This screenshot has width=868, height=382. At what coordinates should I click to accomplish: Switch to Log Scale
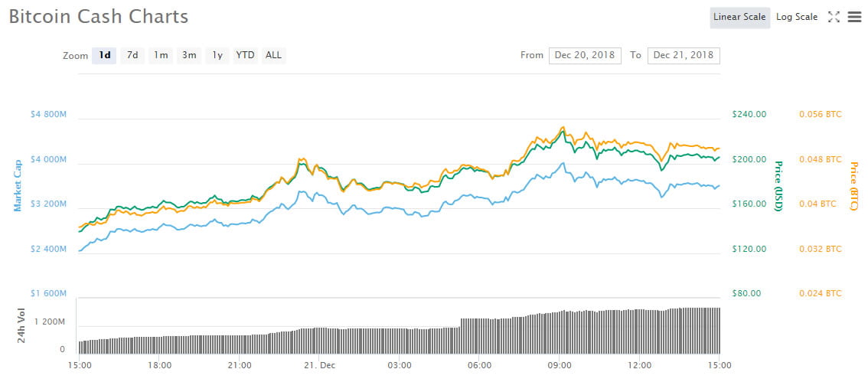(x=797, y=17)
